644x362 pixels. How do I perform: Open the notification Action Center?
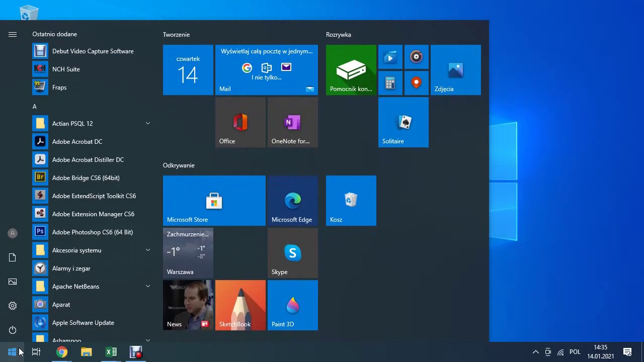point(627,352)
